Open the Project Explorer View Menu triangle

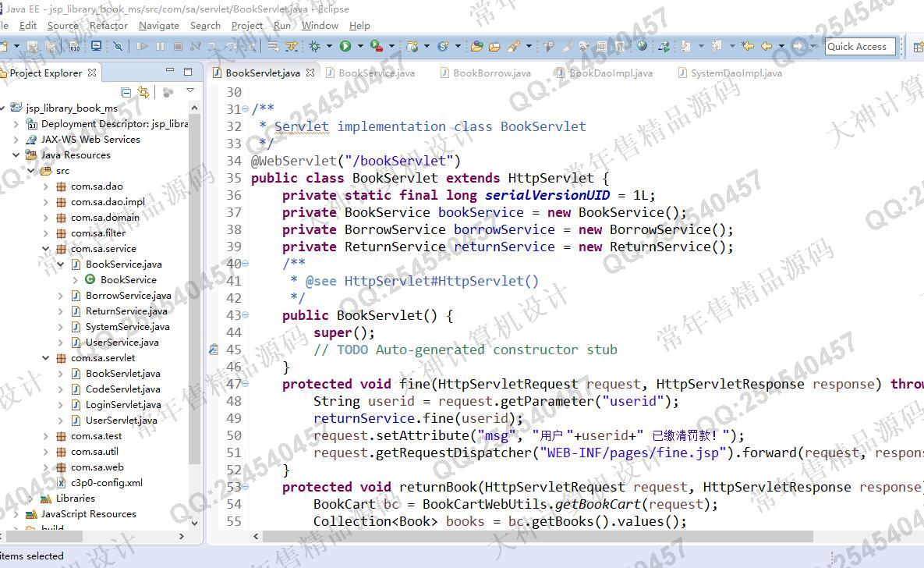click(189, 91)
